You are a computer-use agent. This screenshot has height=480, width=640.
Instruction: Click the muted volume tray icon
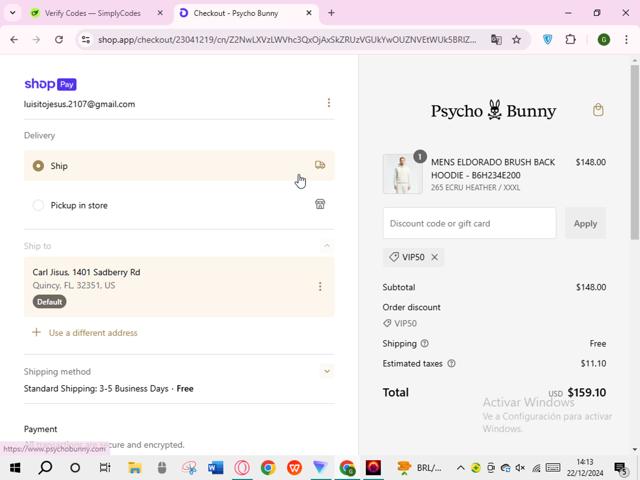[x=520, y=468]
